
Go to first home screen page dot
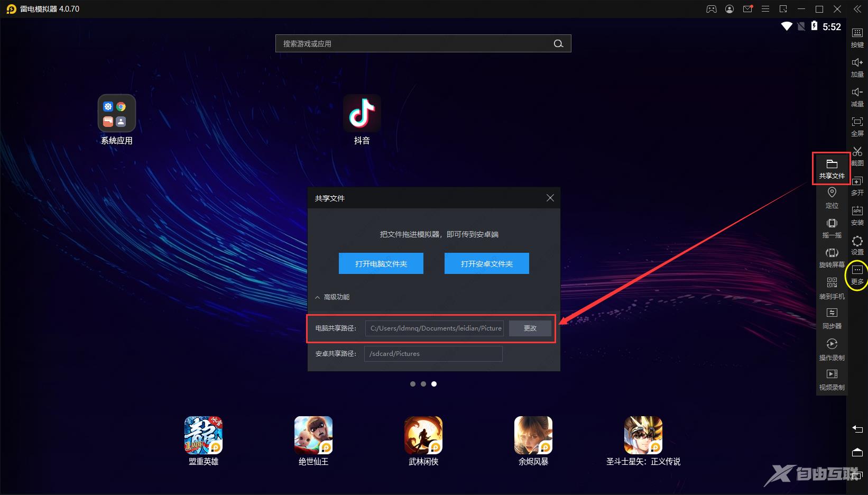pyautogui.click(x=413, y=384)
